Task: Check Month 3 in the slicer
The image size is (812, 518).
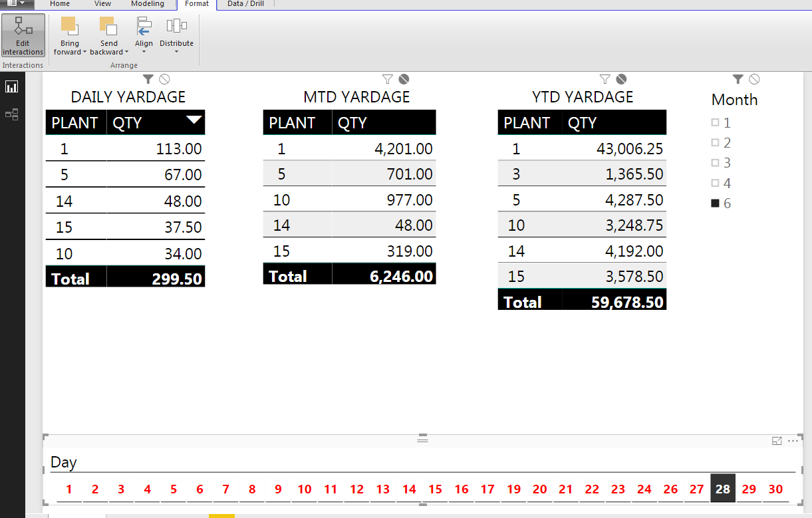Action: [716, 162]
